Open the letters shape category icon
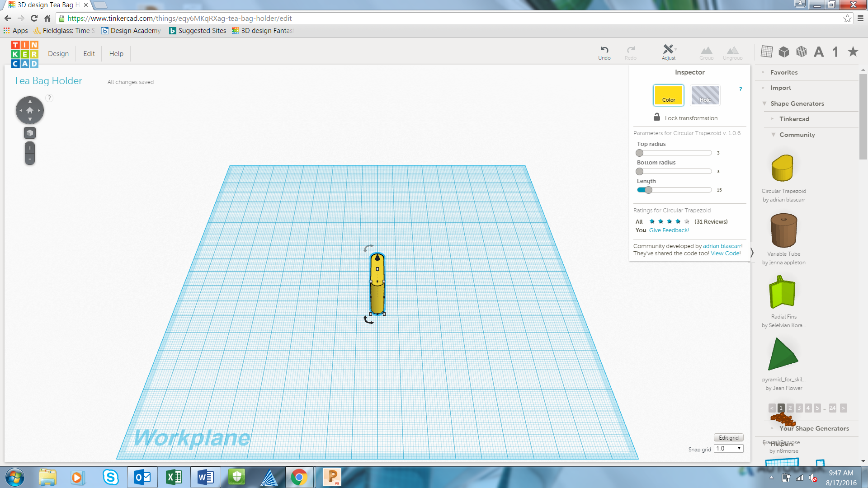 click(x=818, y=52)
